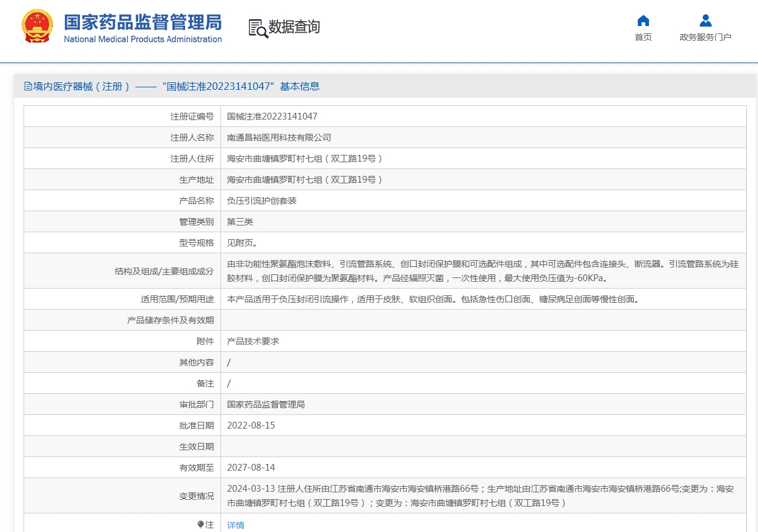
Task: Click the 注册人名称 label
Action: point(192,137)
